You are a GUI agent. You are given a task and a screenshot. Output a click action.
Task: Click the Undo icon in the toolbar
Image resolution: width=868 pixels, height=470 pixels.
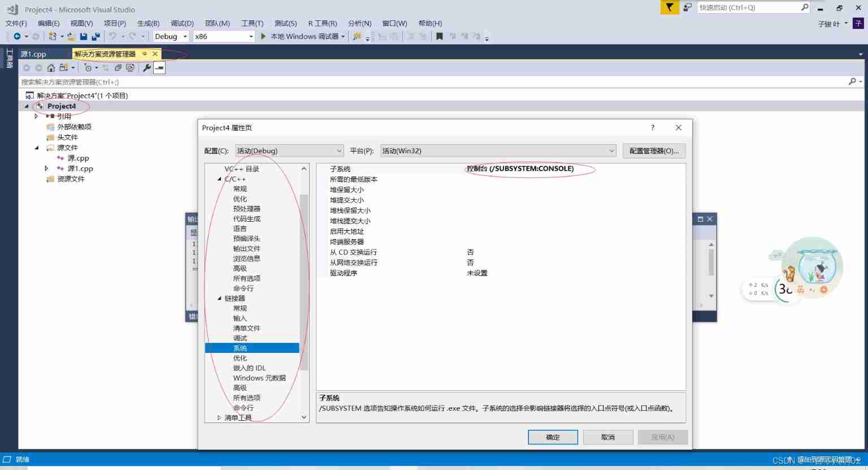pos(112,36)
